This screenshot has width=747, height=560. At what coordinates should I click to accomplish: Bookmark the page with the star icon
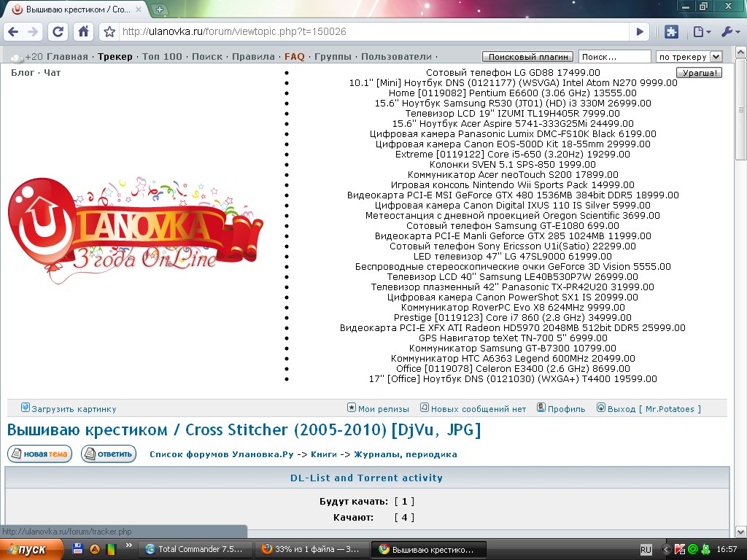109,32
